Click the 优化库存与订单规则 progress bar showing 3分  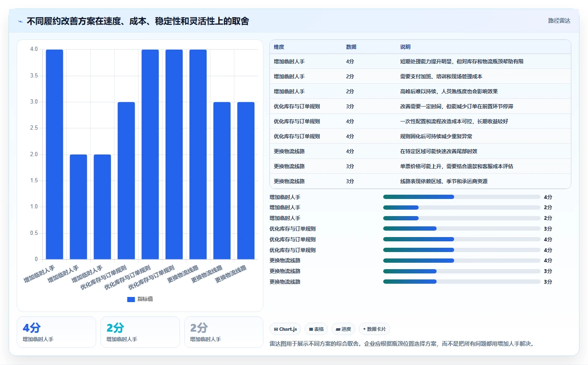point(462,228)
